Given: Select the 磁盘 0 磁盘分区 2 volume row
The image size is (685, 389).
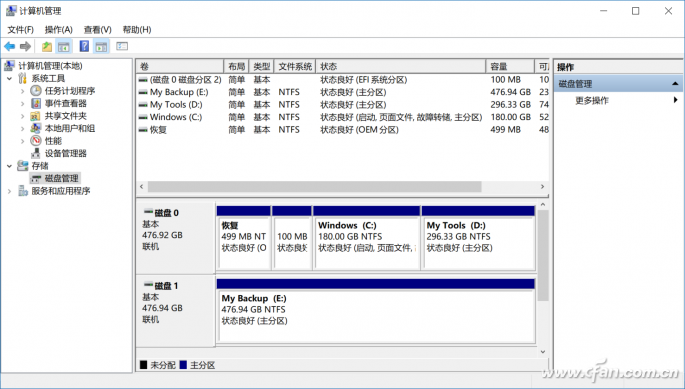Looking at the screenshot, I should point(342,80).
